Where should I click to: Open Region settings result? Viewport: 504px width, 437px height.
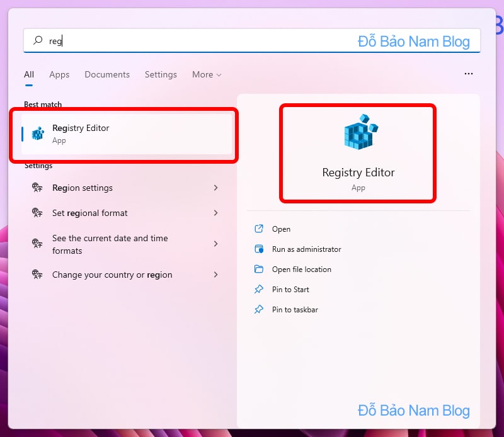(125, 188)
